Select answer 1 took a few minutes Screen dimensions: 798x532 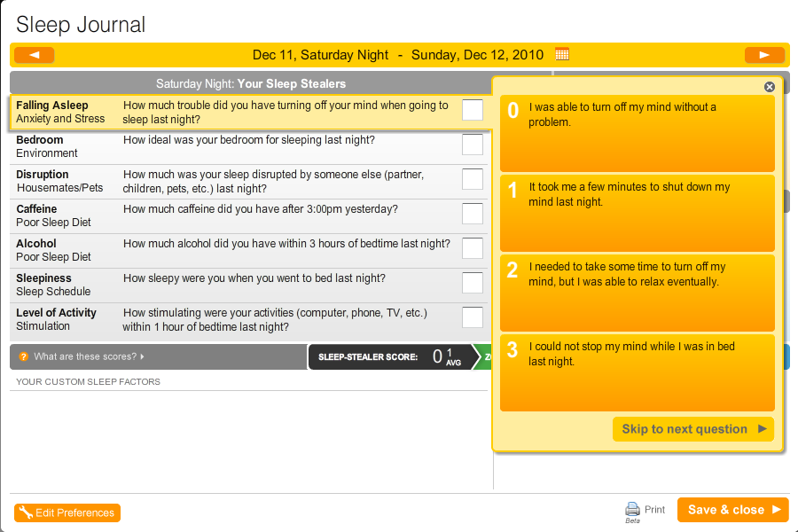(x=638, y=214)
